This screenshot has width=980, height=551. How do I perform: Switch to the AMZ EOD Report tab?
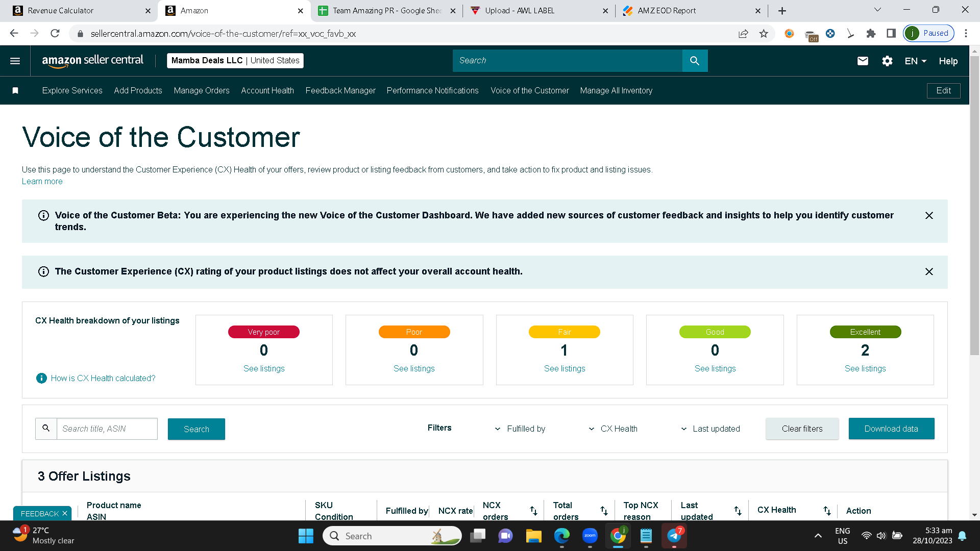point(692,11)
